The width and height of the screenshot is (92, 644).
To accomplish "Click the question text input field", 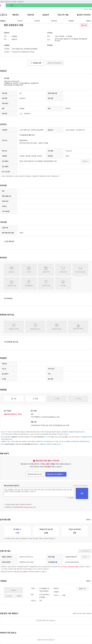I will pos(39,492).
